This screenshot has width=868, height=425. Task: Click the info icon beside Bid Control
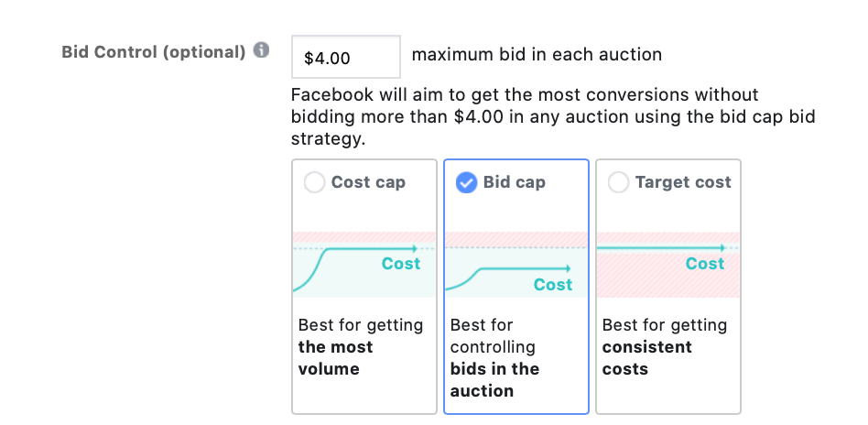click(262, 51)
